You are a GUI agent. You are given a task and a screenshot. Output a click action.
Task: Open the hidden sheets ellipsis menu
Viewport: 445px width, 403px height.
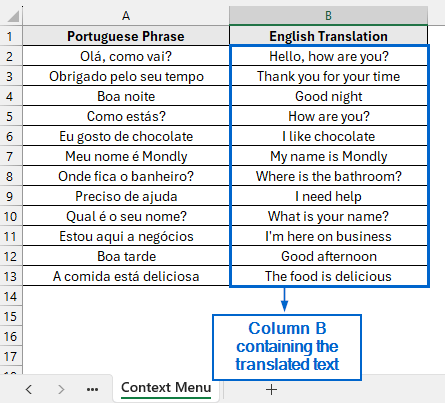click(x=92, y=389)
